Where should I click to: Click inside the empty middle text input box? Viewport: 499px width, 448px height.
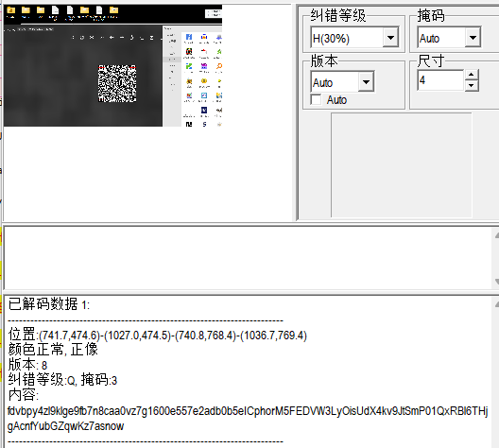point(249,258)
